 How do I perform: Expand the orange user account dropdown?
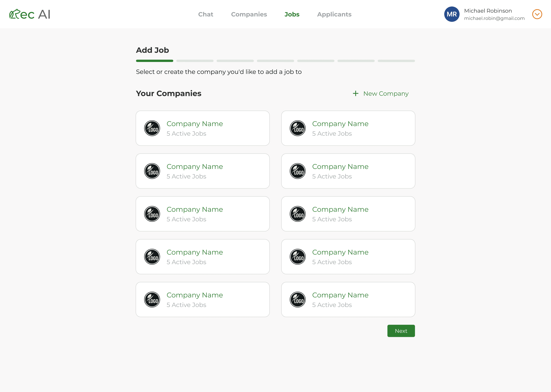click(x=537, y=14)
